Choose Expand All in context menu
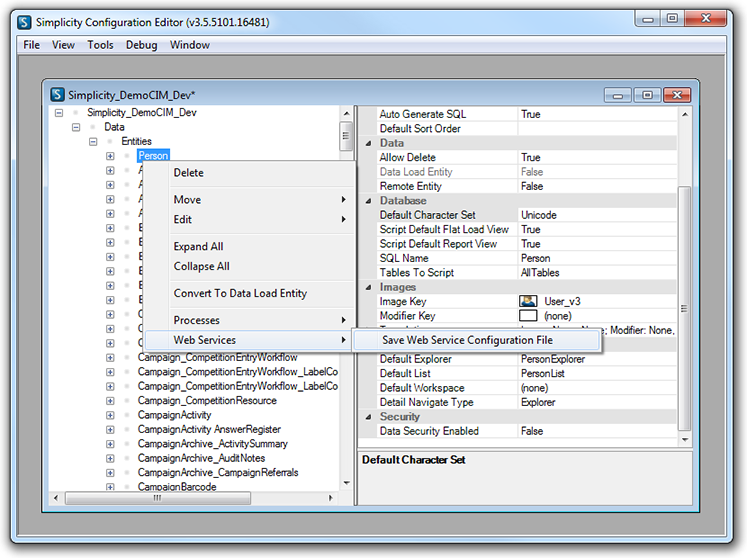 [x=250, y=246]
